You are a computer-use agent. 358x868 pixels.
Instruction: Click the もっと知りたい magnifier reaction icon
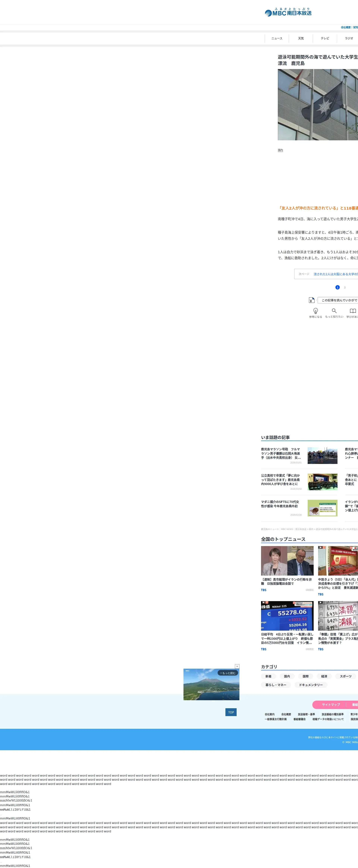point(334,311)
